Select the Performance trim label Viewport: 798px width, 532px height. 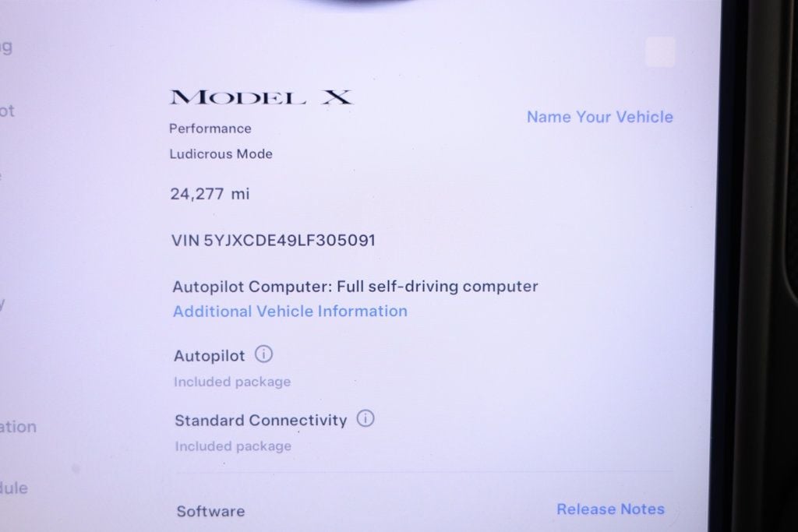(x=210, y=129)
